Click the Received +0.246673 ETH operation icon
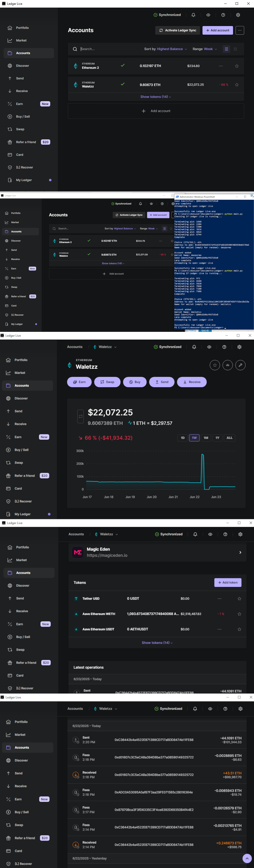Screen dimensions: 254x868 pyautogui.click(x=76, y=845)
